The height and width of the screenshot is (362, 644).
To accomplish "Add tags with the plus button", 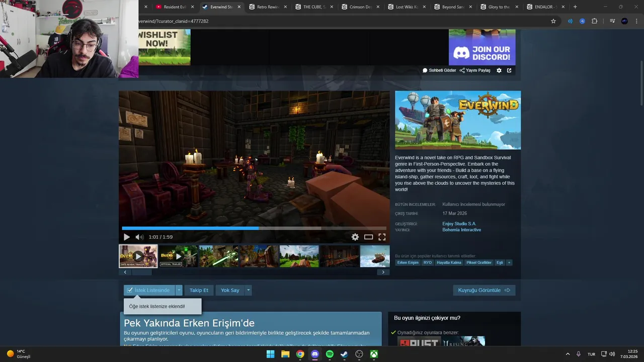I will click(509, 262).
